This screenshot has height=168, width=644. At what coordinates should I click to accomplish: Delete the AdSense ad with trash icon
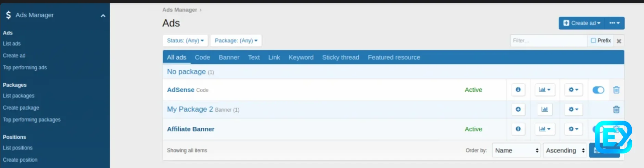click(616, 90)
